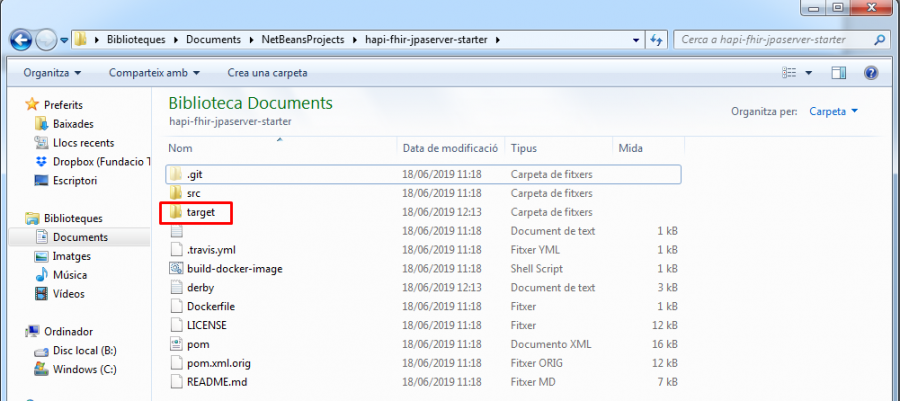Screen dimensions: 900x401
Task: Sort by Data de modificació column header
Action: pos(450,147)
